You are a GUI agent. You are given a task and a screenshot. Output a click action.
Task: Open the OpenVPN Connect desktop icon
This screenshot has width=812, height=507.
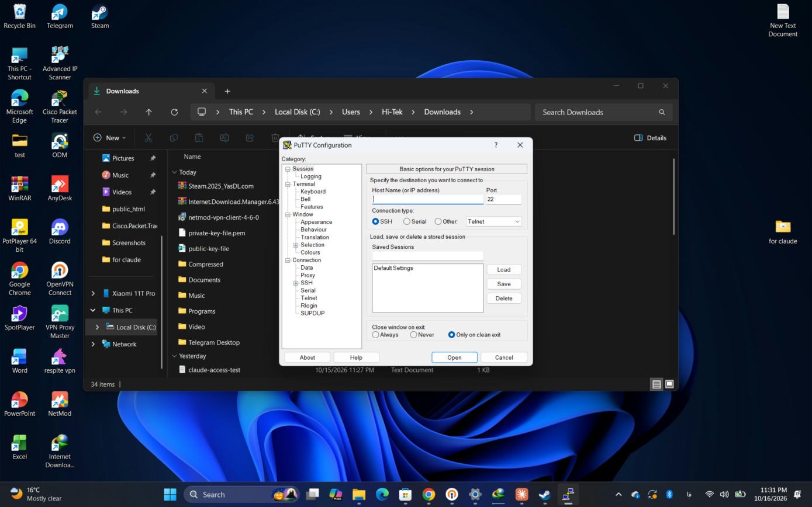[60, 279]
